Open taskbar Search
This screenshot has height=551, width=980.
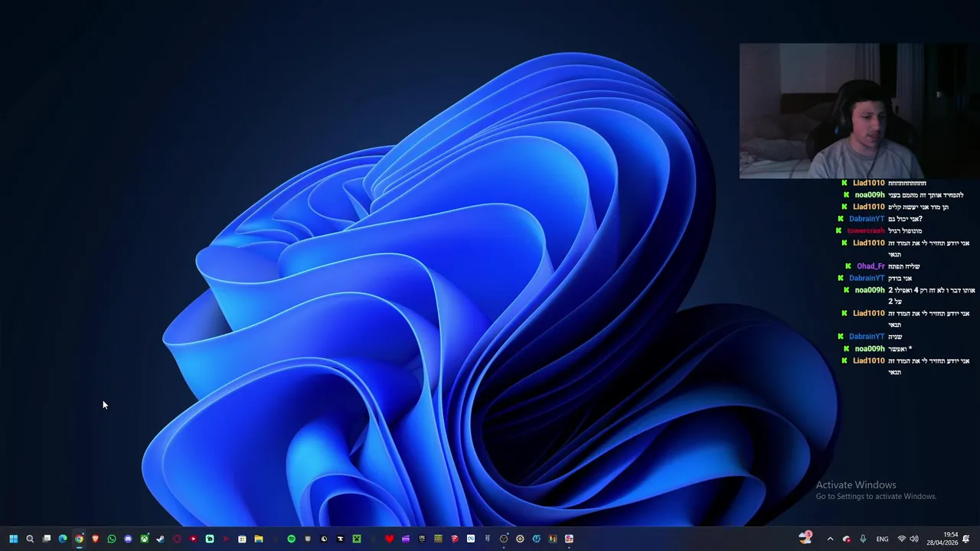tap(30, 539)
